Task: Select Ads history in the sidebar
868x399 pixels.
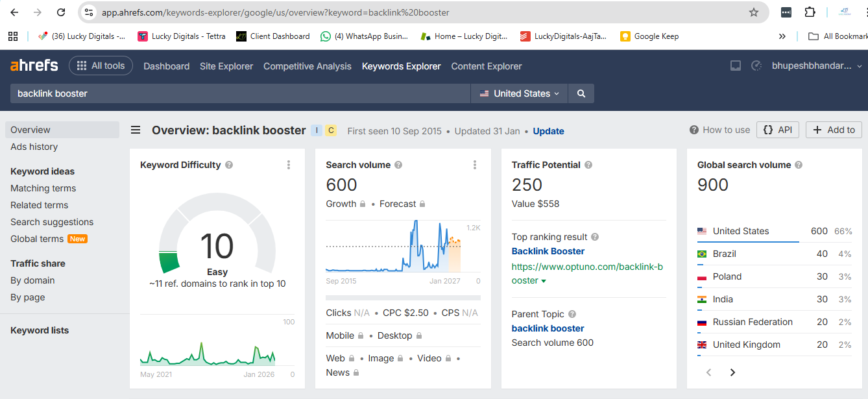Action: [34, 147]
